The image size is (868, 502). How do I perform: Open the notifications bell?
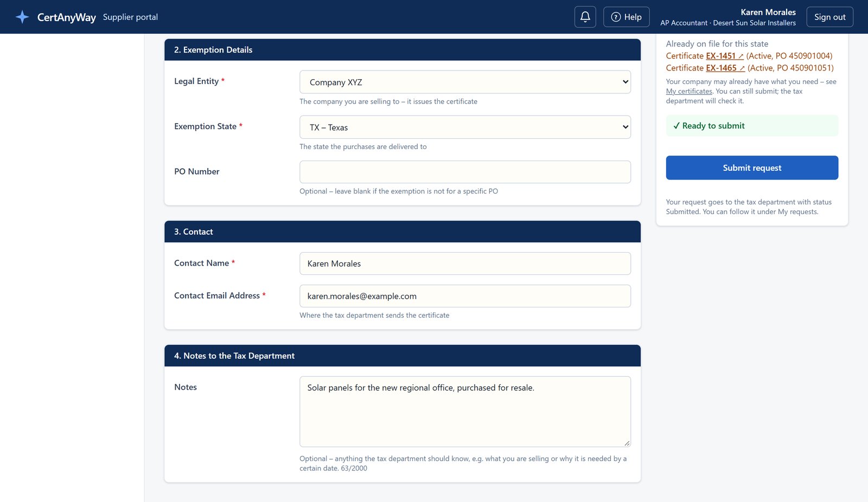point(585,17)
